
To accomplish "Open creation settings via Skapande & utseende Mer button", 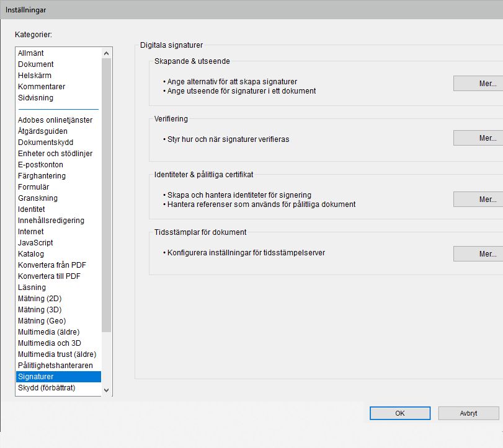I will (x=478, y=83).
